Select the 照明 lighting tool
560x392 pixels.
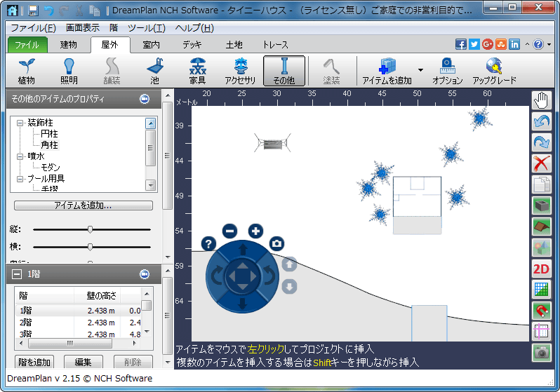coord(69,71)
